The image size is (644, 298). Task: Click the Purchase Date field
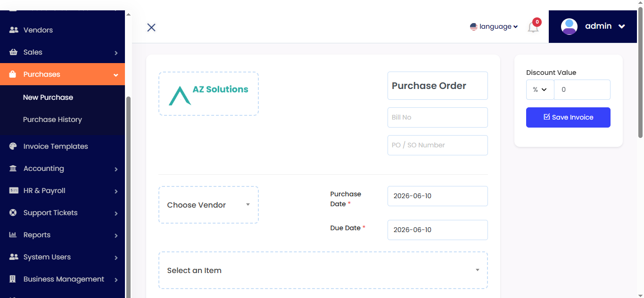click(438, 196)
